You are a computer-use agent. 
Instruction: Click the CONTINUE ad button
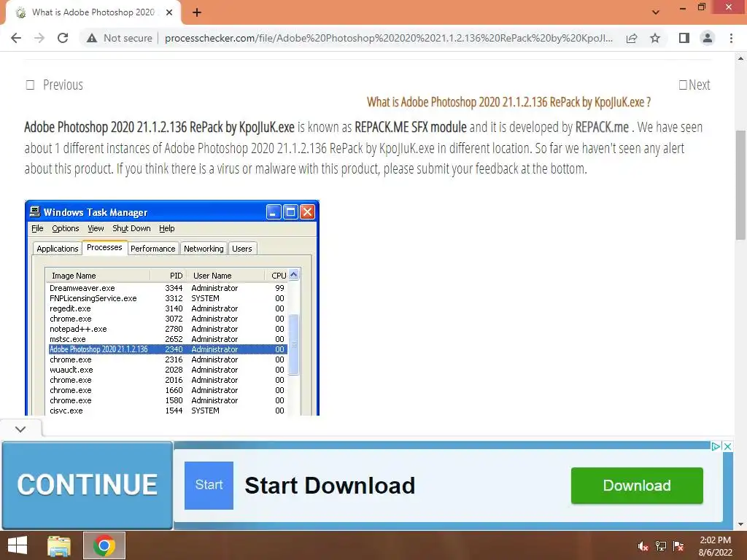pyautogui.click(x=88, y=485)
